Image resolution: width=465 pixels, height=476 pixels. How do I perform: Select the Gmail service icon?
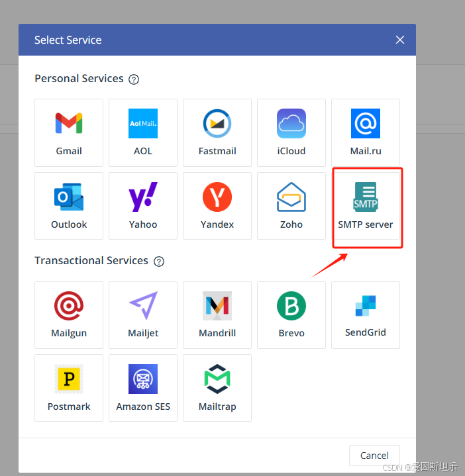click(69, 123)
